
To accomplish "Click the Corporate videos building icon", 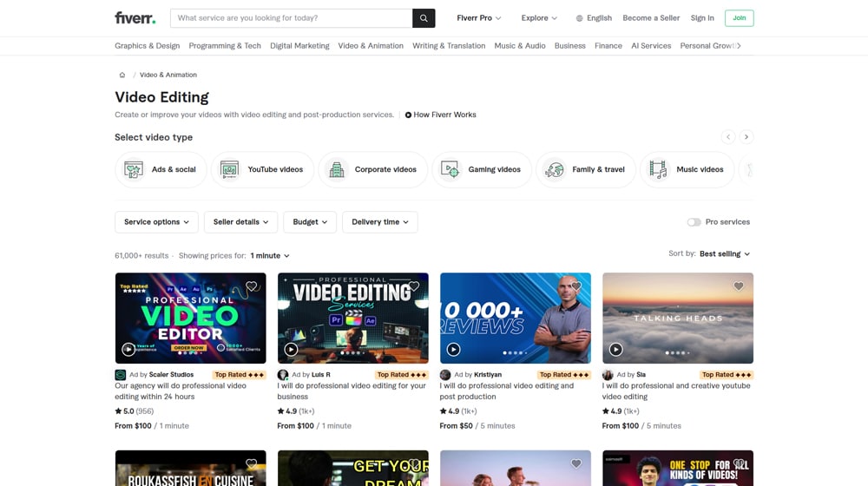I will tap(337, 169).
